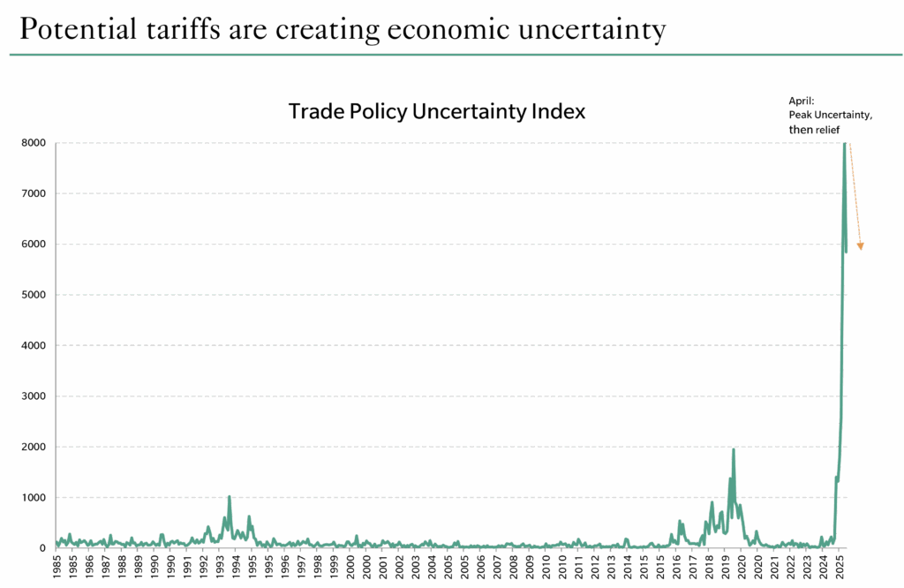This screenshot has width=904, height=588.
Task: Click the 2016 x-axis year label
Action: click(677, 567)
